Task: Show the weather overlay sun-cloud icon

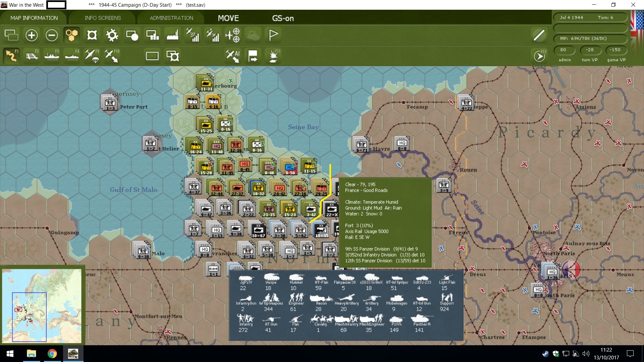Action: pos(253,35)
